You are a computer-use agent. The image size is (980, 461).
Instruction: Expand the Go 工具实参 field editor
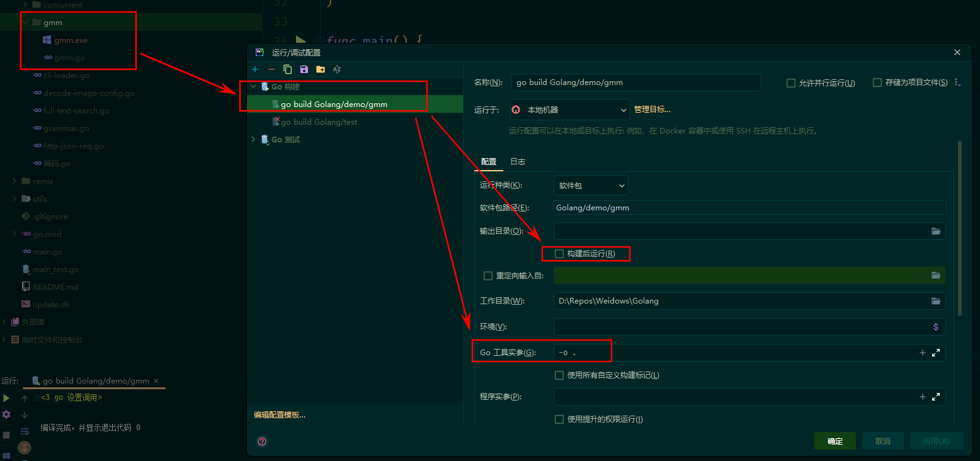click(x=936, y=353)
